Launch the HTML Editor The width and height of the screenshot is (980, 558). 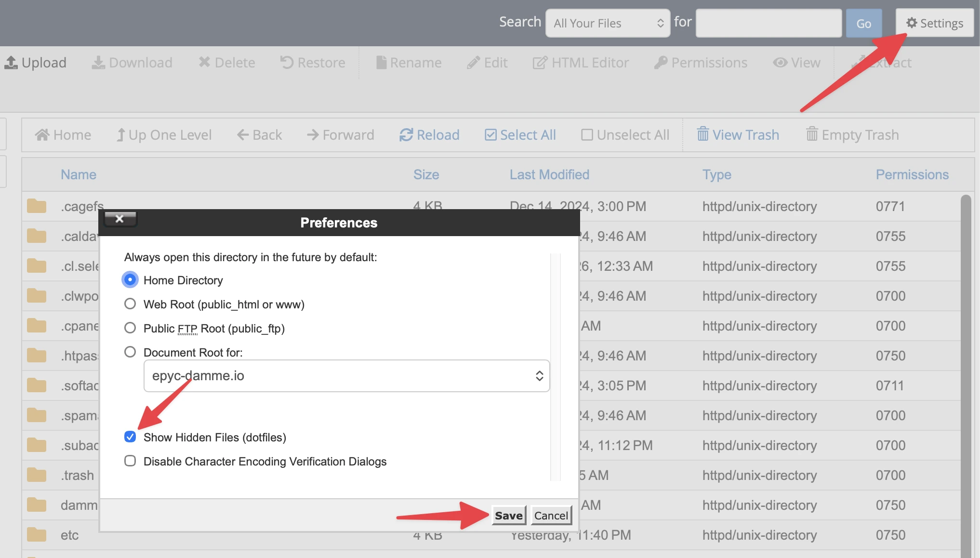point(581,63)
